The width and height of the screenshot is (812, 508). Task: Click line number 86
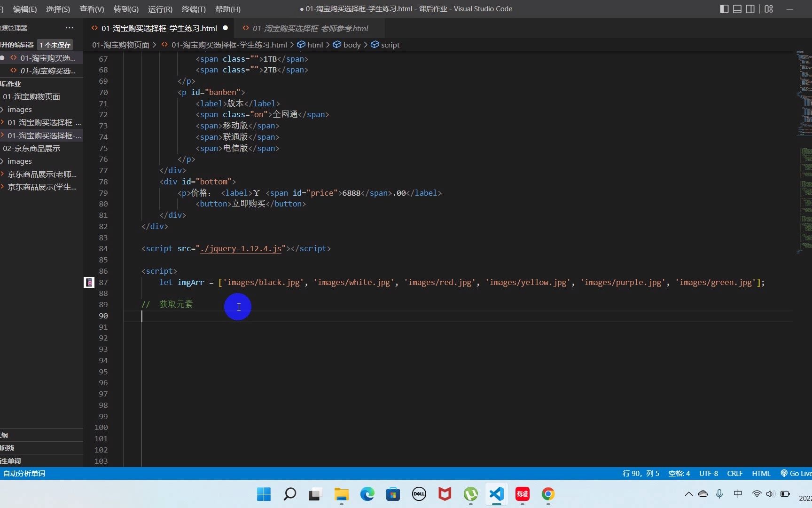103,271
